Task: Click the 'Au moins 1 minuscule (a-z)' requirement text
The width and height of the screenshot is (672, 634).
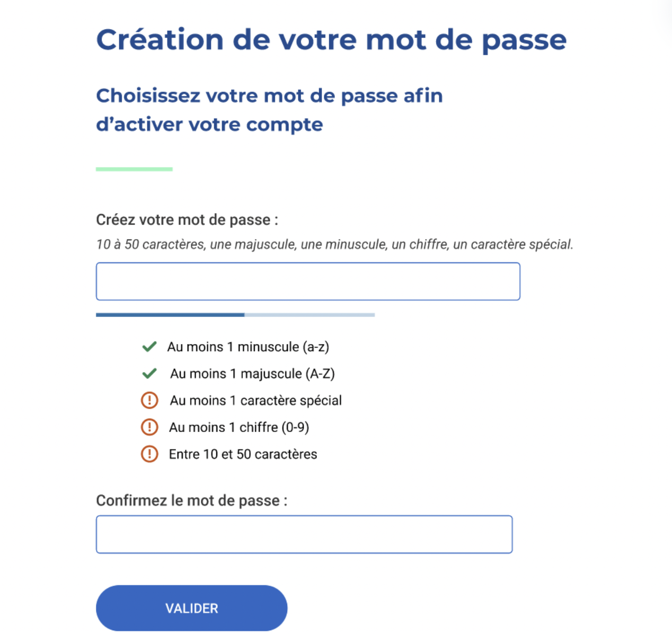Action: 249,347
